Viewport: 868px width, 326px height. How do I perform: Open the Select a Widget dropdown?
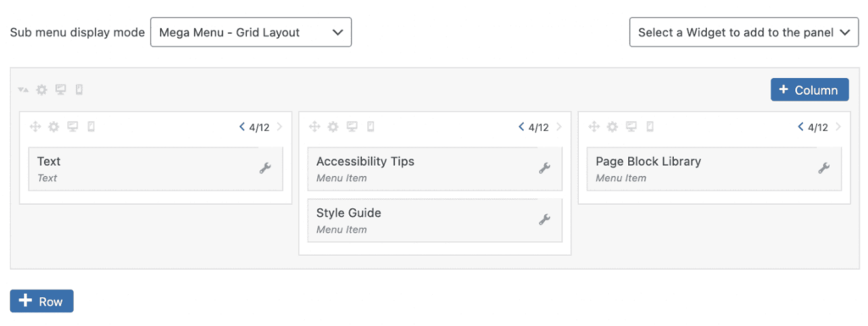click(x=744, y=32)
